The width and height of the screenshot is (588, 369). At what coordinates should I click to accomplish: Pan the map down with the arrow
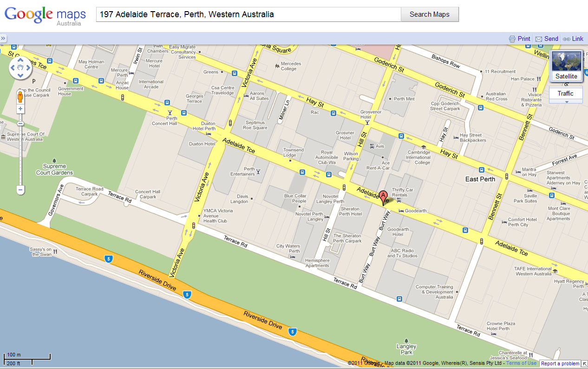coord(20,75)
